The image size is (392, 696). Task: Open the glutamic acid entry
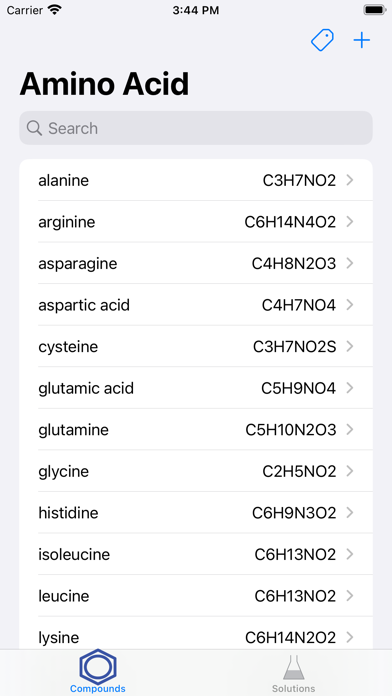tap(196, 388)
